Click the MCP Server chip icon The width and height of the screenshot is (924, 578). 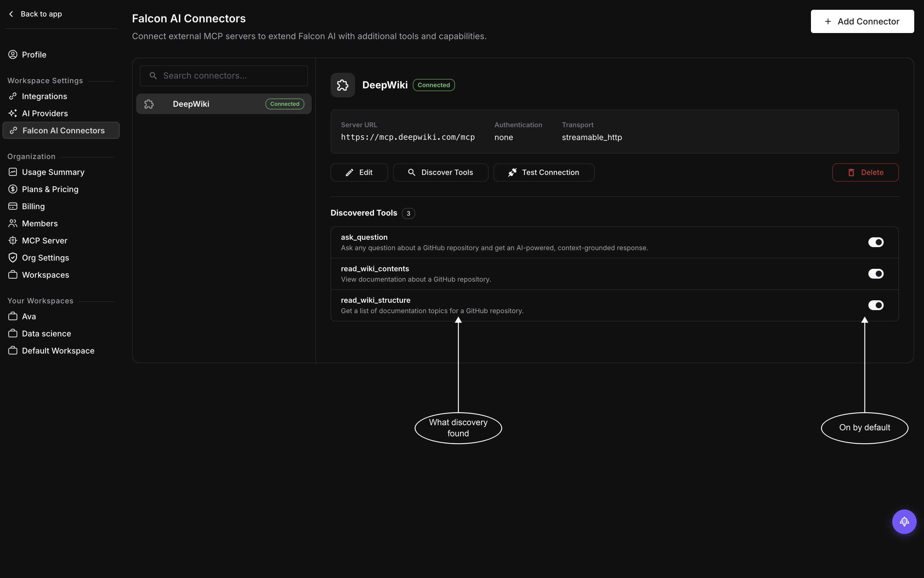coord(13,241)
